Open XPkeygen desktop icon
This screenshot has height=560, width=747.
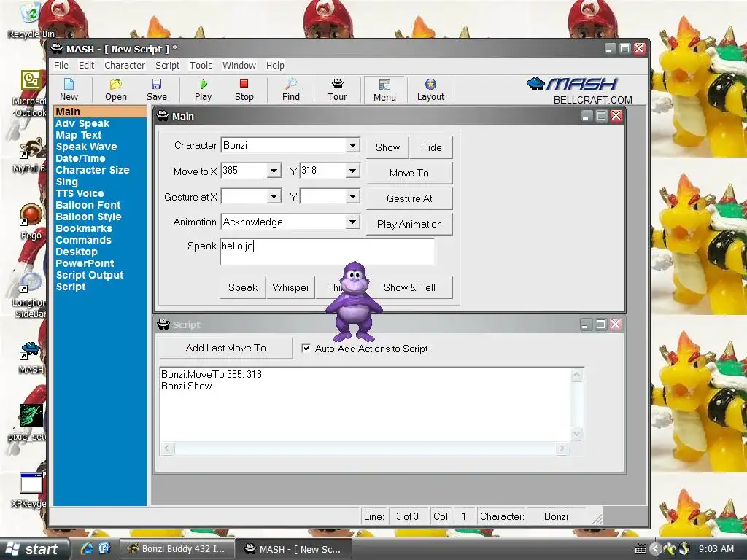click(29, 491)
